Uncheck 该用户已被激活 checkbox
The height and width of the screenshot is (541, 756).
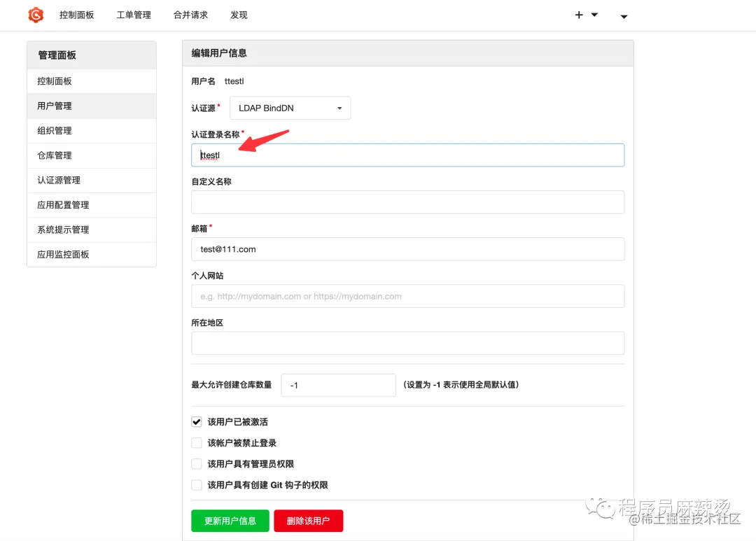[197, 422]
